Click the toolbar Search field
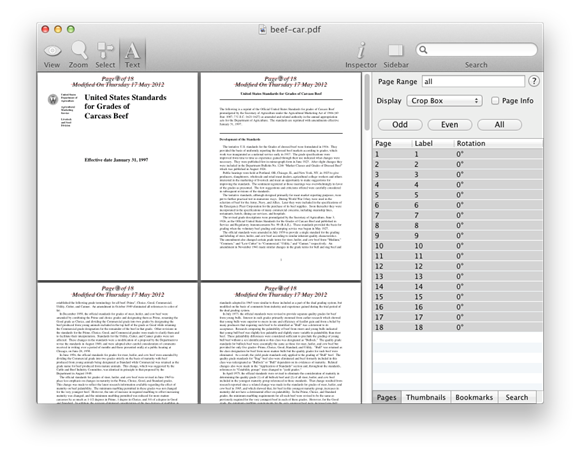This screenshot has height=454, width=580. (476, 50)
